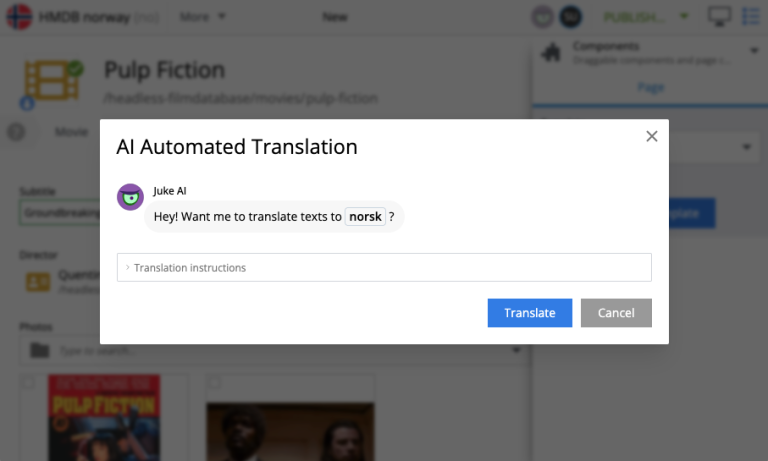This screenshot has width=768, height=461.
Task: Click the dark user avatar icon
Action: 569,17
